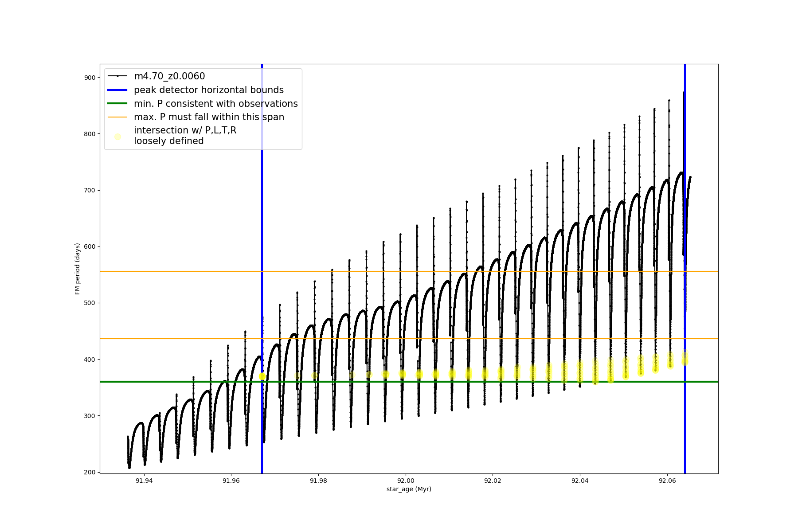Click the 92.00 tick label on x-axis

(x=405, y=481)
